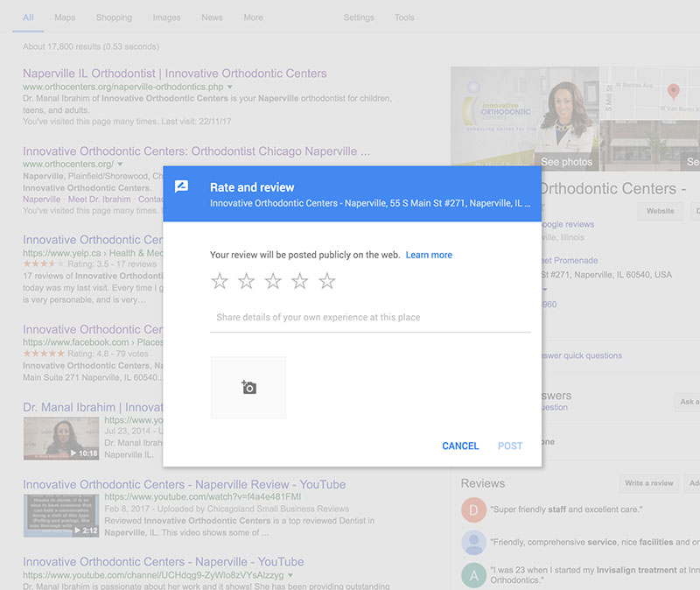Open Naperville - YouTube channel result title
The width and height of the screenshot is (700, 590).
click(164, 561)
